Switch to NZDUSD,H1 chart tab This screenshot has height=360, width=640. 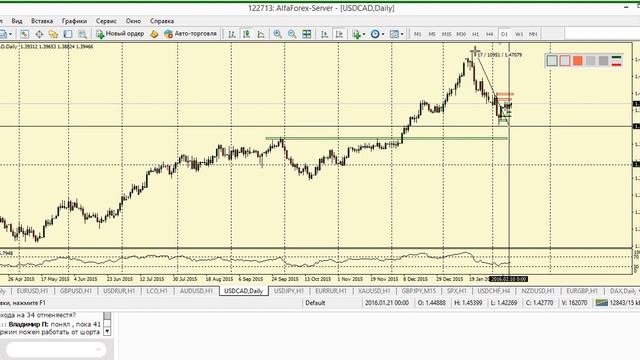pyautogui.click(x=538, y=291)
